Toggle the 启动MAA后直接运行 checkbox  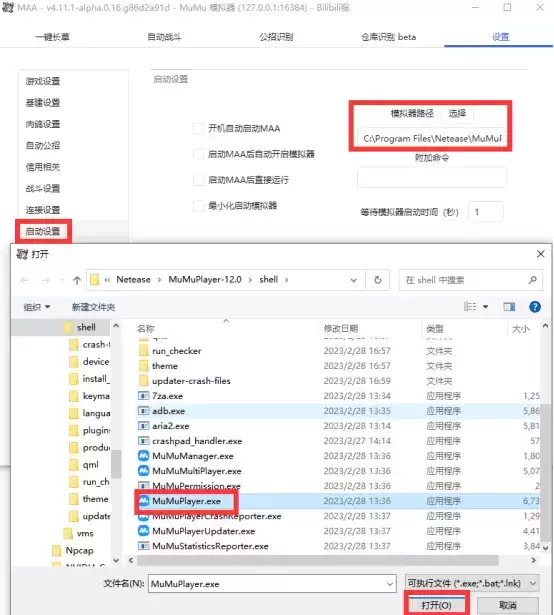pyautogui.click(x=199, y=180)
